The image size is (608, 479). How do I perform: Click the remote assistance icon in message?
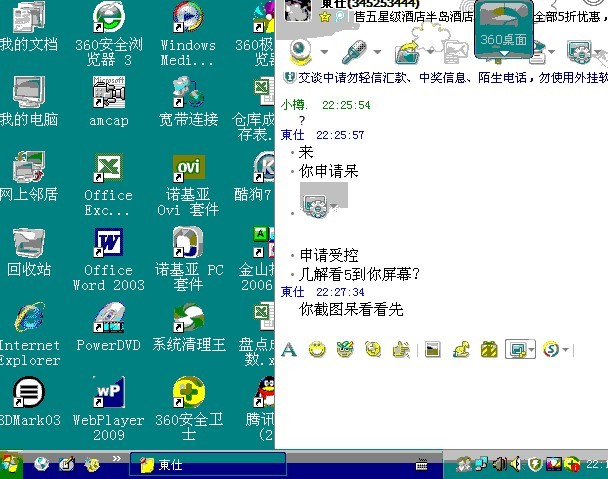(318, 206)
